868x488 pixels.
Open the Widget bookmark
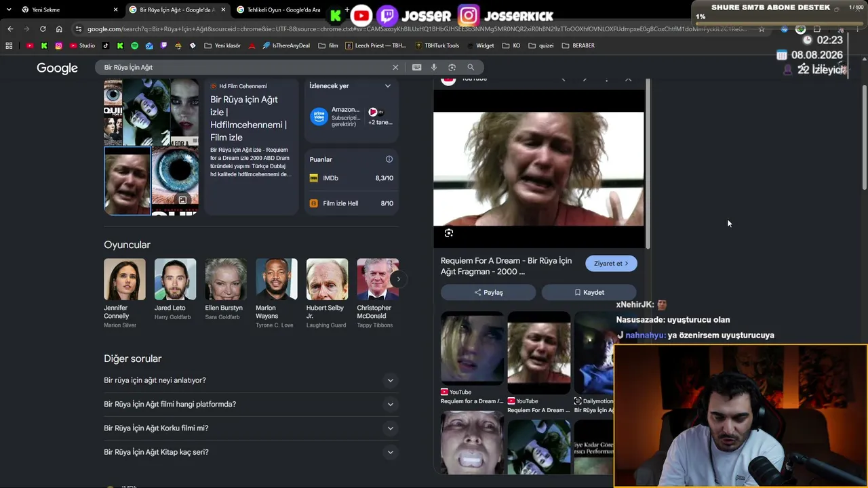(x=480, y=45)
